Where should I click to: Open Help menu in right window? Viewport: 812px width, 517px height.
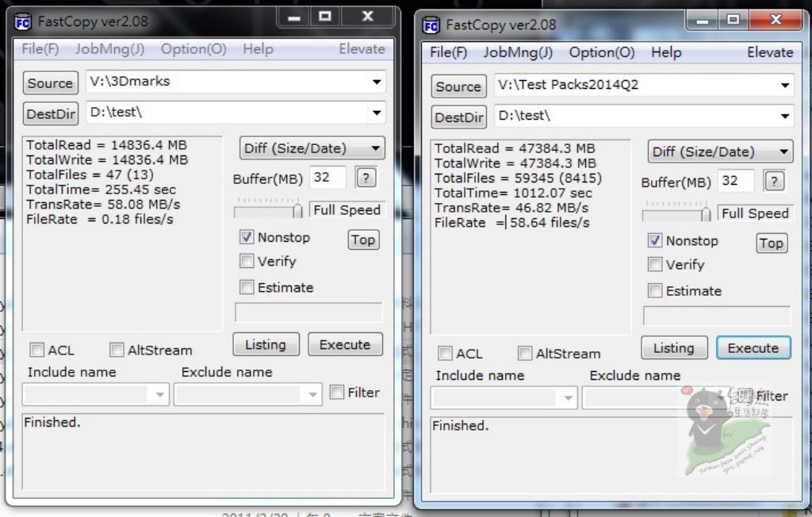(x=666, y=52)
